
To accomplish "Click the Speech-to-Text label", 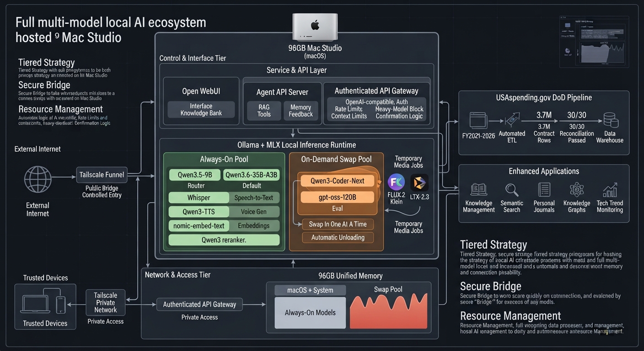I will coord(254,198).
